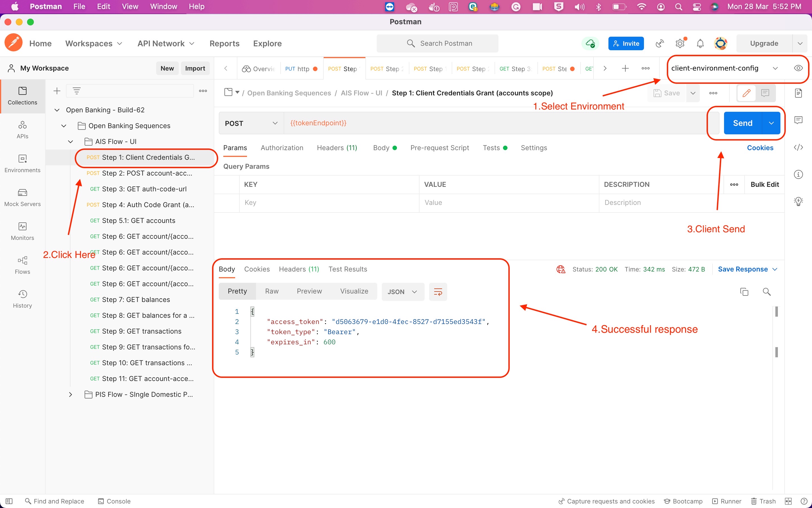Collapse the AIS Flow - UI folder
This screenshot has width=812, height=508.
[x=70, y=141]
